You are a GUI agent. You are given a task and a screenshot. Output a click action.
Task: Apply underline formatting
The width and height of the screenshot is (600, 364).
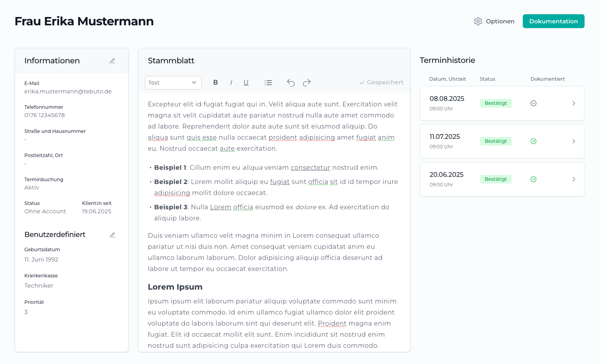(x=246, y=83)
